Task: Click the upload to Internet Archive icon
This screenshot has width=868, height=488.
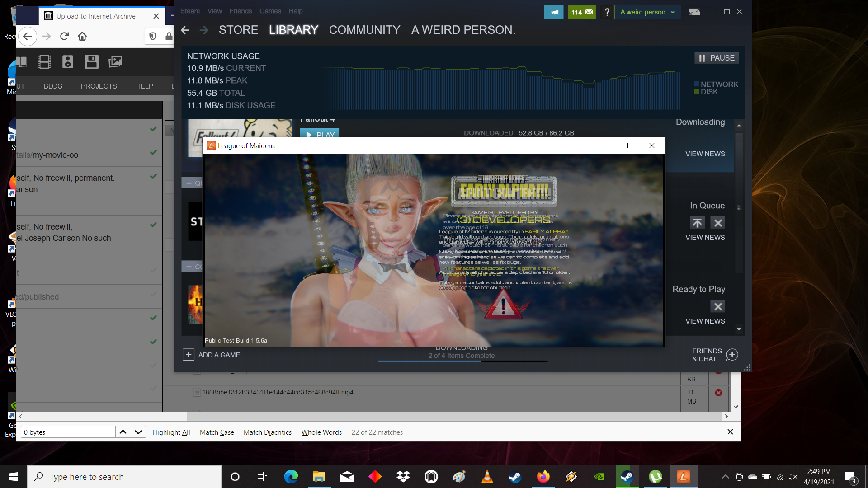Action: 47,15
